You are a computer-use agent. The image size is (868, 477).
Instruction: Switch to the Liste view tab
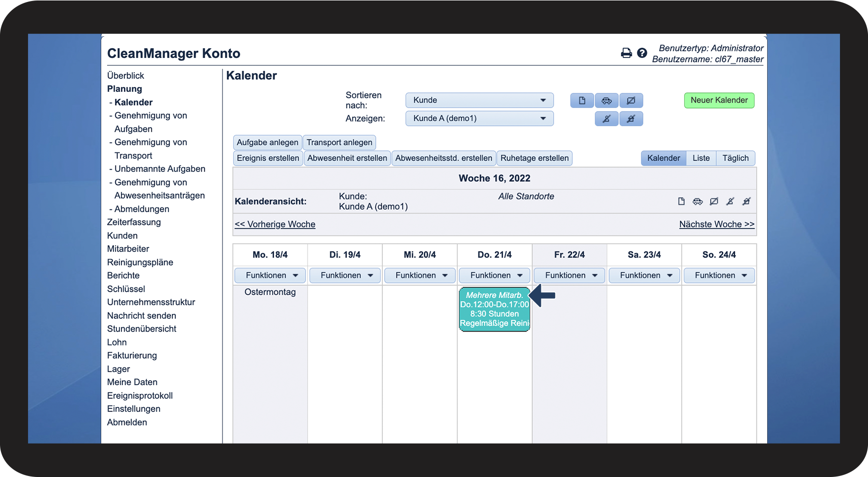701,158
